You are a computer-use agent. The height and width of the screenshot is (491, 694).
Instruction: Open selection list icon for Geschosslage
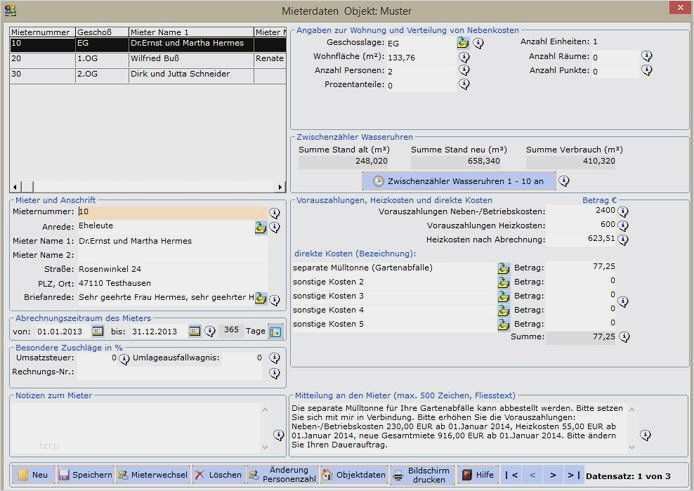pos(463,43)
